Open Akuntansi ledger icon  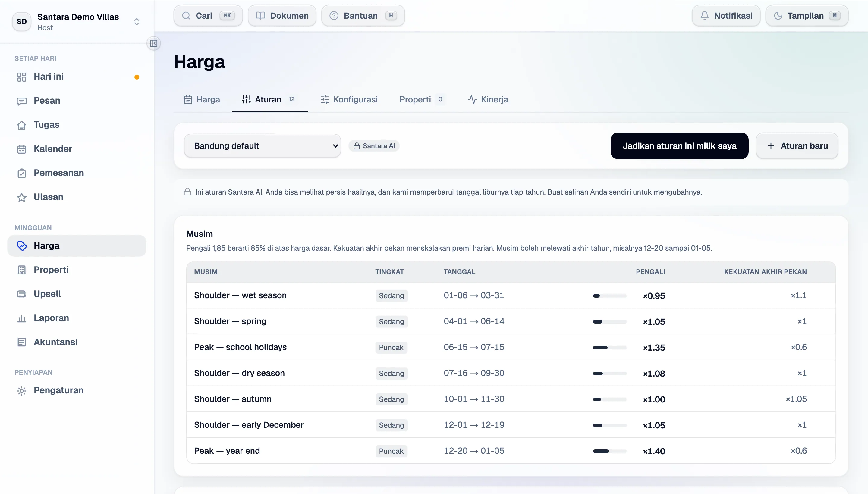tap(22, 342)
